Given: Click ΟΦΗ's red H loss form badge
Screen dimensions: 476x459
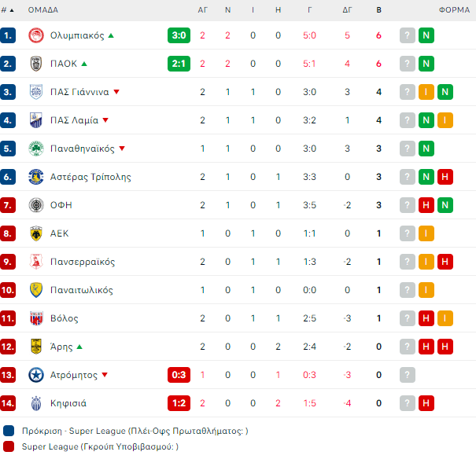Looking at the screenshot, I should click(x=426, y=205).
